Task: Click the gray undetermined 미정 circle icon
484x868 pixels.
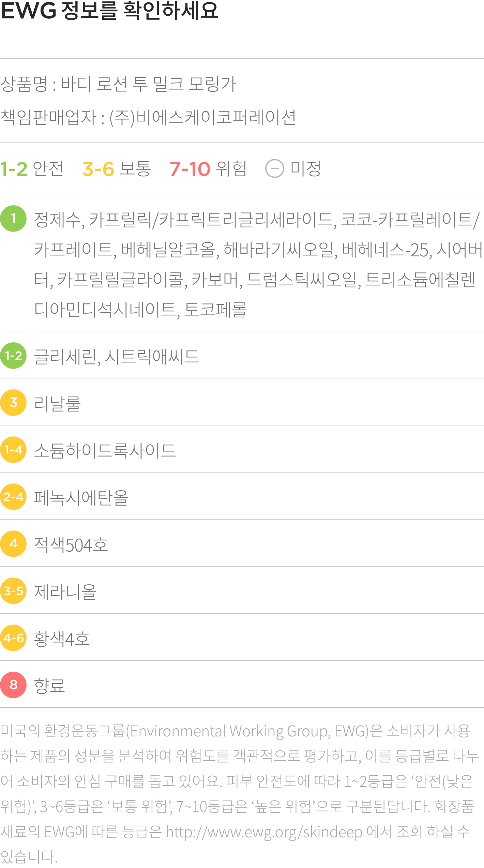Action: (x=275, y=168)
